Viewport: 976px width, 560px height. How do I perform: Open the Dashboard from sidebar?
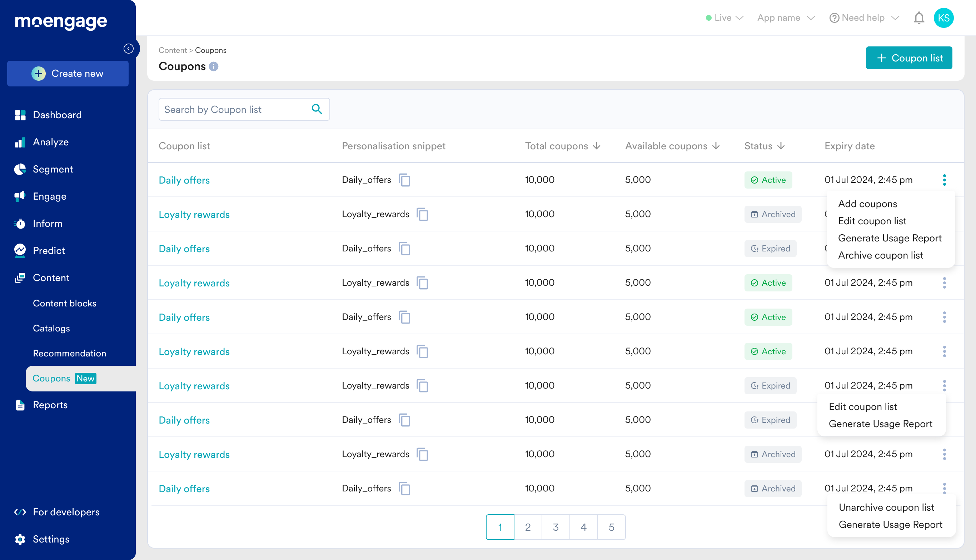click(57, 115)
